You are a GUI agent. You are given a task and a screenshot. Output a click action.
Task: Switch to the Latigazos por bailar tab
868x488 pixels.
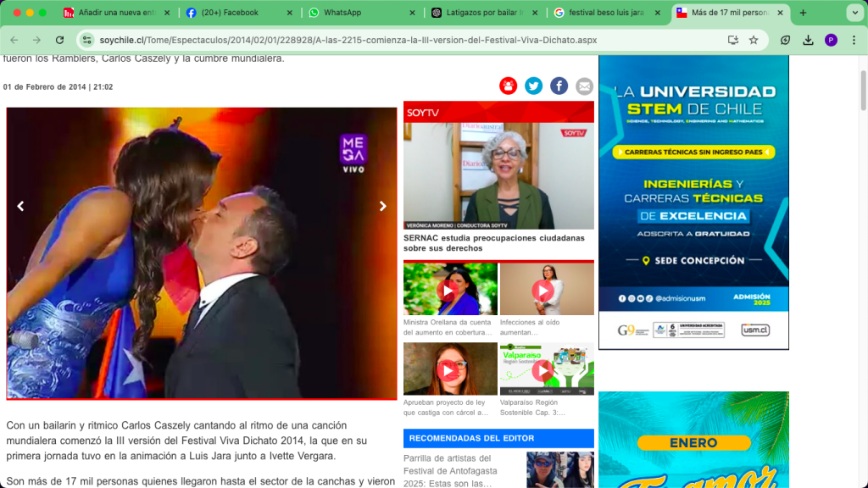(484, 13)
